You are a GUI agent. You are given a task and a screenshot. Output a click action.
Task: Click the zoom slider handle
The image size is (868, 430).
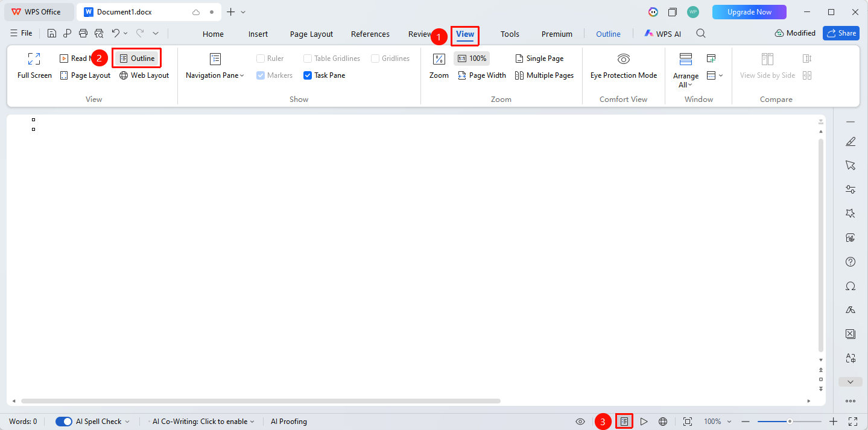point(790,422)
